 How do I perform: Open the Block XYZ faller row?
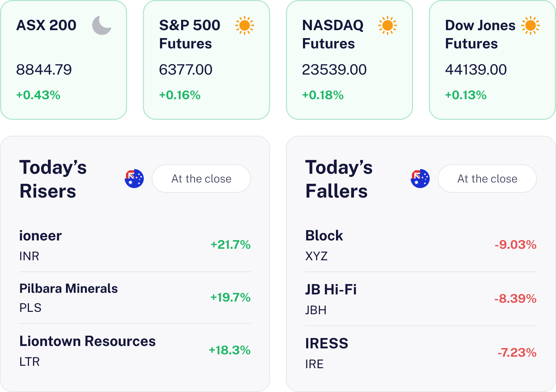421,245
